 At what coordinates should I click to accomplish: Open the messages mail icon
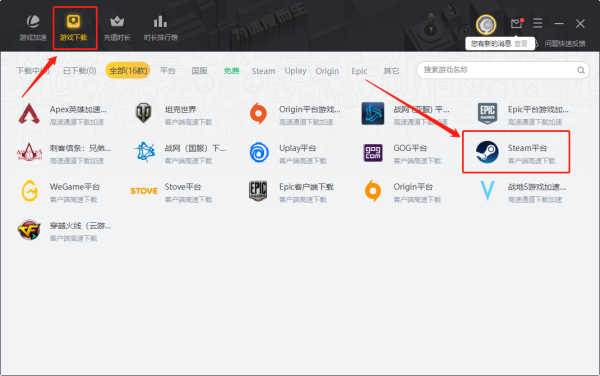pyautogui.click(x=517, y=24)
